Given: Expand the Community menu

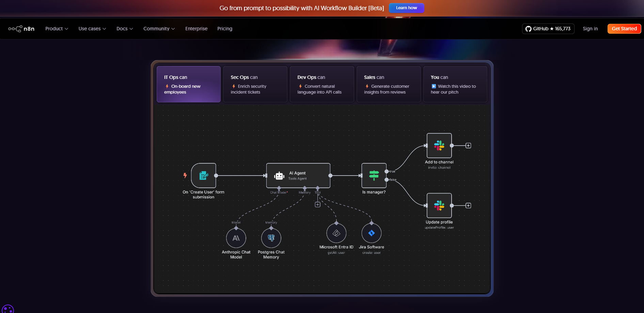Looking at the screenshot, I should tap(159, 29).
